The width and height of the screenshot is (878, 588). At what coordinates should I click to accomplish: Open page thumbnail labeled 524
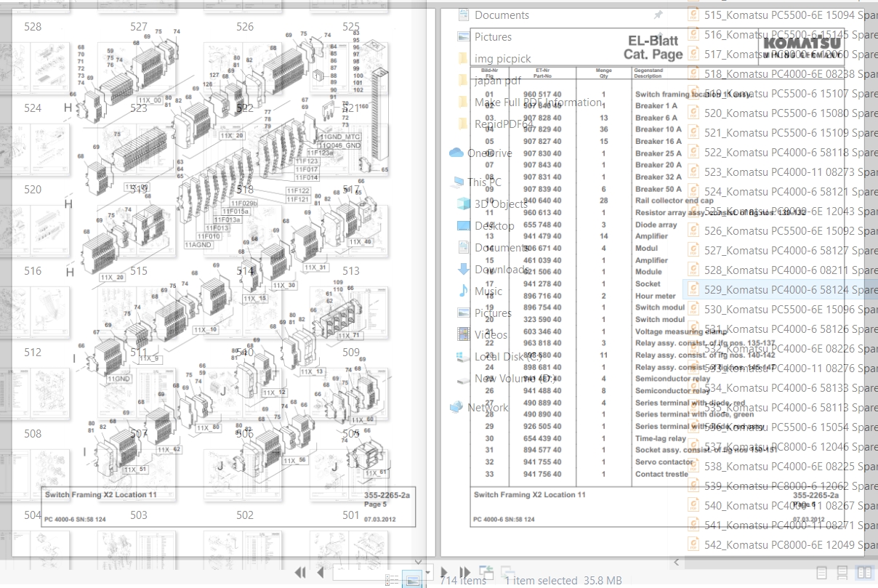coord(33,108)
